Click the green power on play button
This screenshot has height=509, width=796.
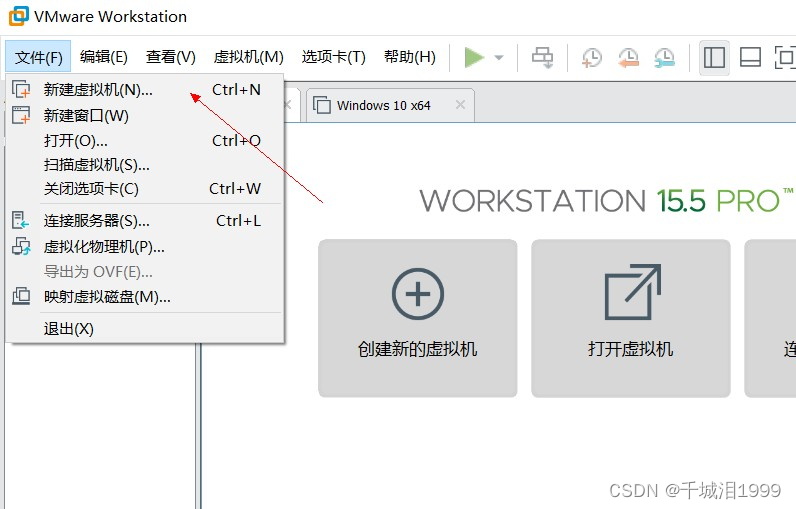pos(474,57)
